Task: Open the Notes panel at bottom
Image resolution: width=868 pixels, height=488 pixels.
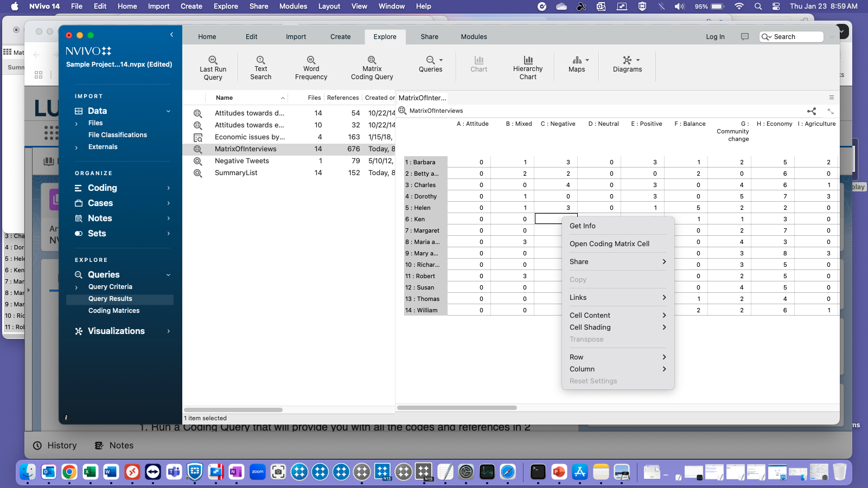Action: pyautogui.click(x=114, y=445)
